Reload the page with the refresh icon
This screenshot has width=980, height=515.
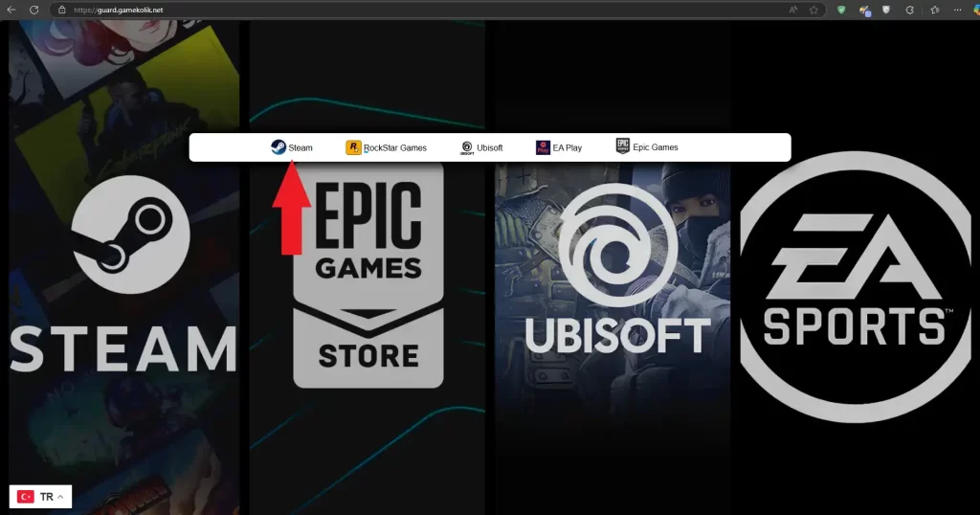tap(33, 10)
